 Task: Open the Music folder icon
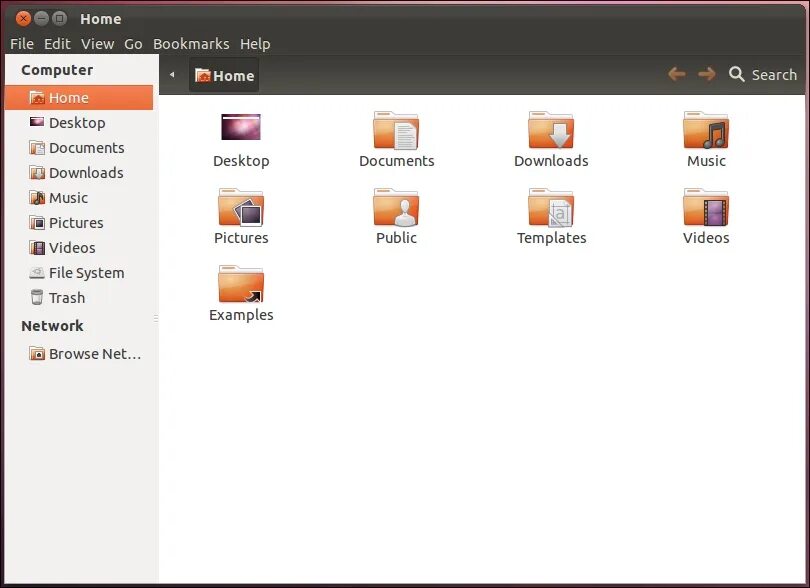click(x=706, y=131)
